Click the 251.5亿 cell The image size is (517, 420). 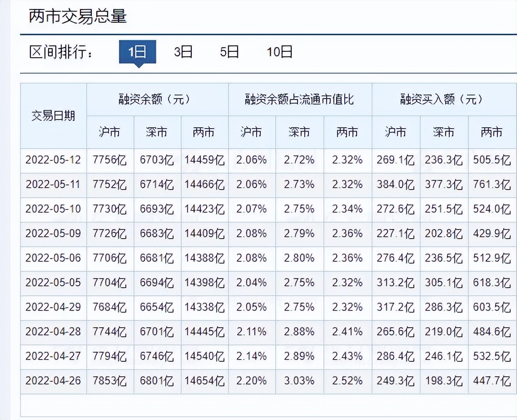pyautogui.click(x=444, y=209)
